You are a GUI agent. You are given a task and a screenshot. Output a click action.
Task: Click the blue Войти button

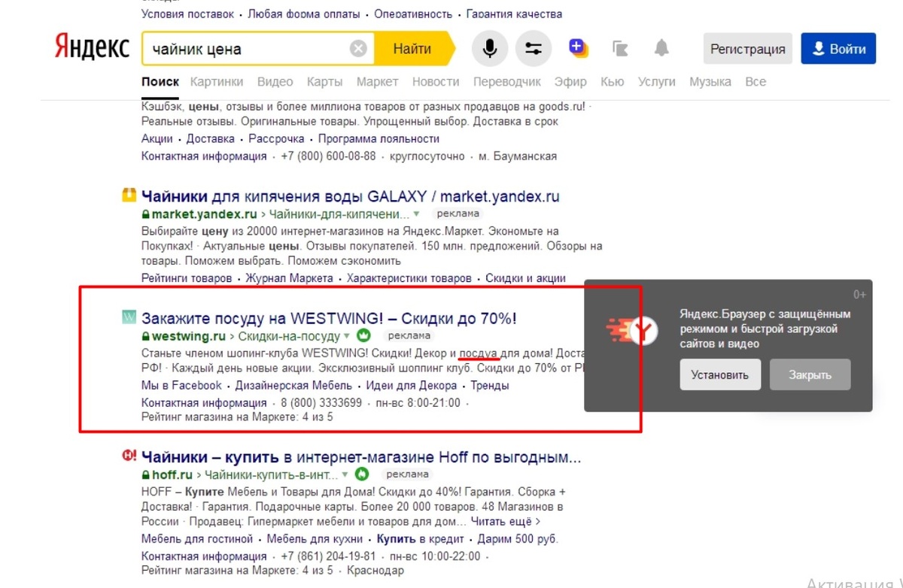(838, 49)
